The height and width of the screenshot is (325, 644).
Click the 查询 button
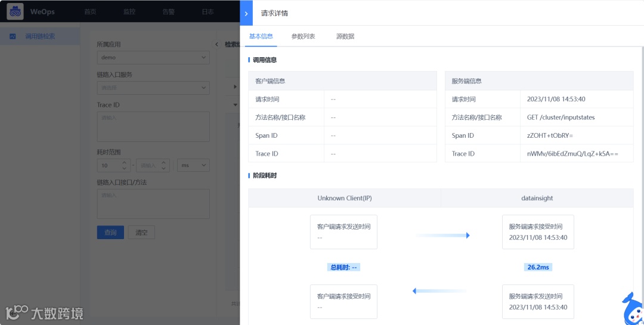[110, 232]
